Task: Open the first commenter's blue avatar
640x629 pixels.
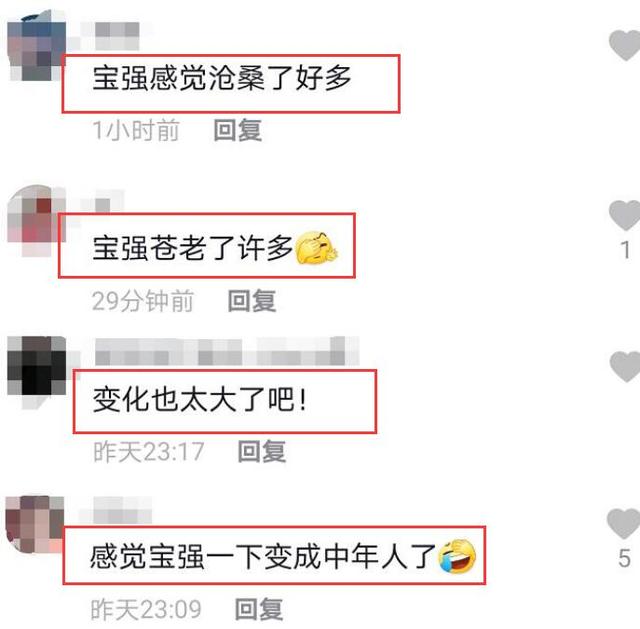Action: click(x=36, y=45)
